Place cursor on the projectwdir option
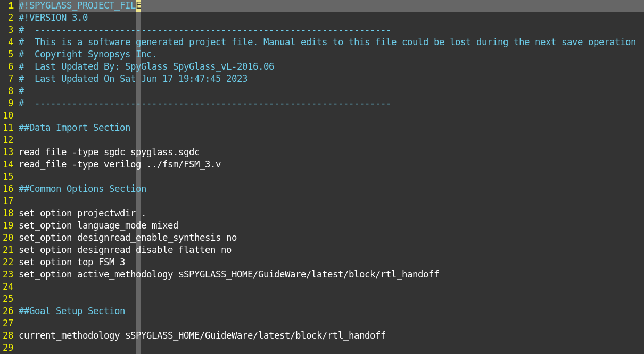Image resolution: width=644 pixels, height=354 pixels. pyautogui.click(x=106, y=213)
